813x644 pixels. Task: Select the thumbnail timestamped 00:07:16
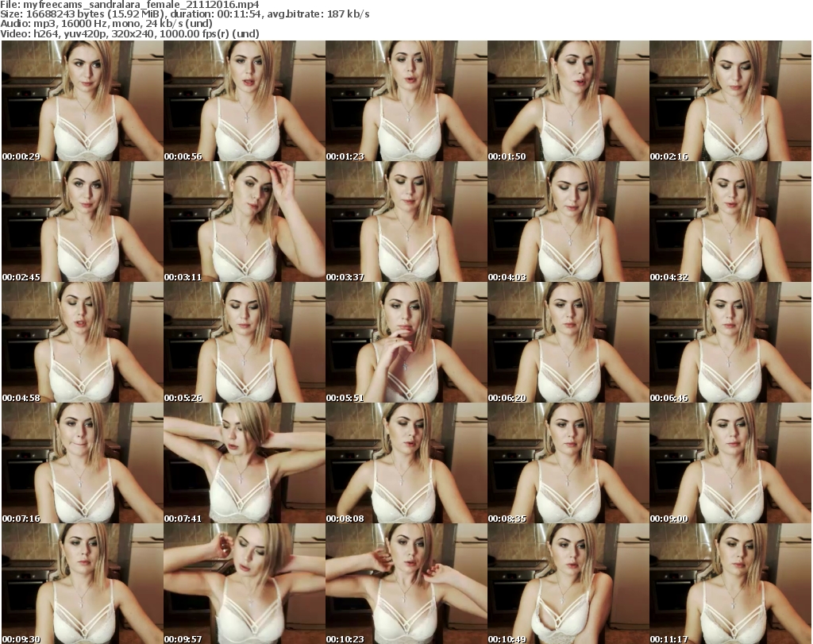pos(83,463)
